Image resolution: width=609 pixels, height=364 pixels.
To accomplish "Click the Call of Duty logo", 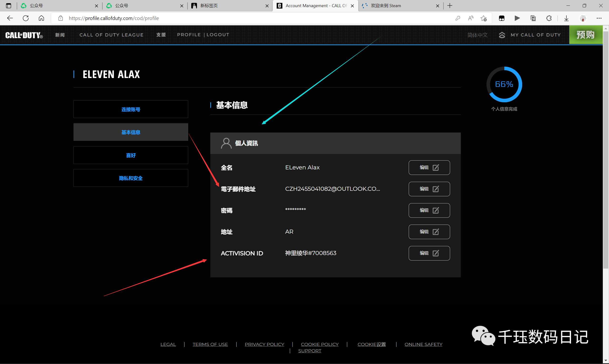I will 24,35.
